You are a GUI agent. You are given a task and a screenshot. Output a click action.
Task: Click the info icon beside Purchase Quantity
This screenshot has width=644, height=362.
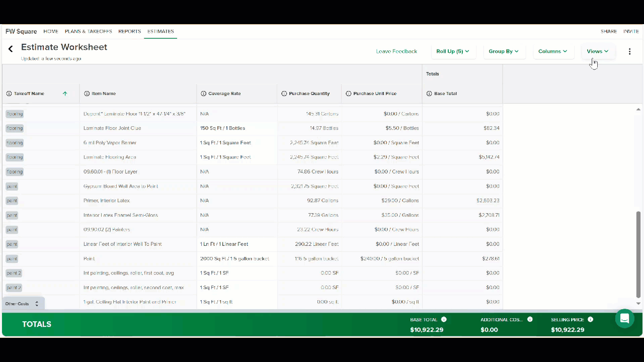(x=284, y=94)
